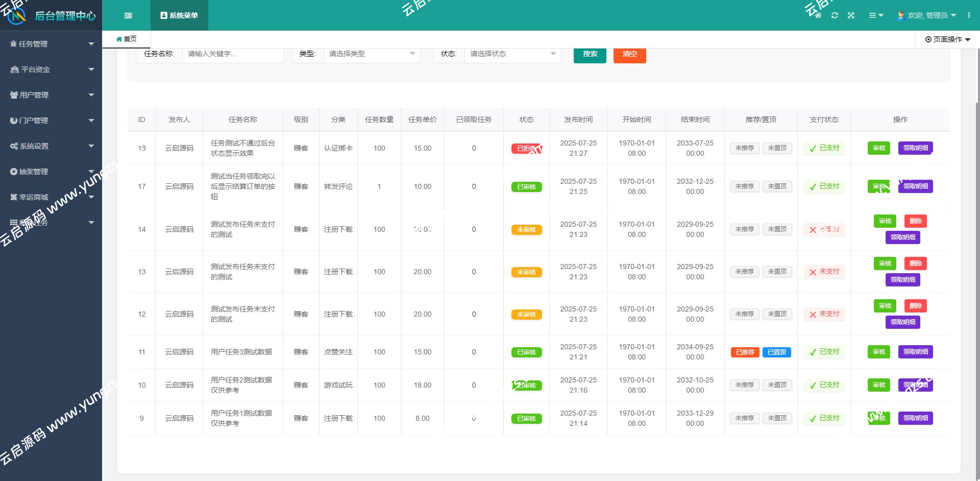Toggle 未推荐 on task ID 13
This screenshot has width=980, height=481.
pyautogui.click(x=744, y=148)
